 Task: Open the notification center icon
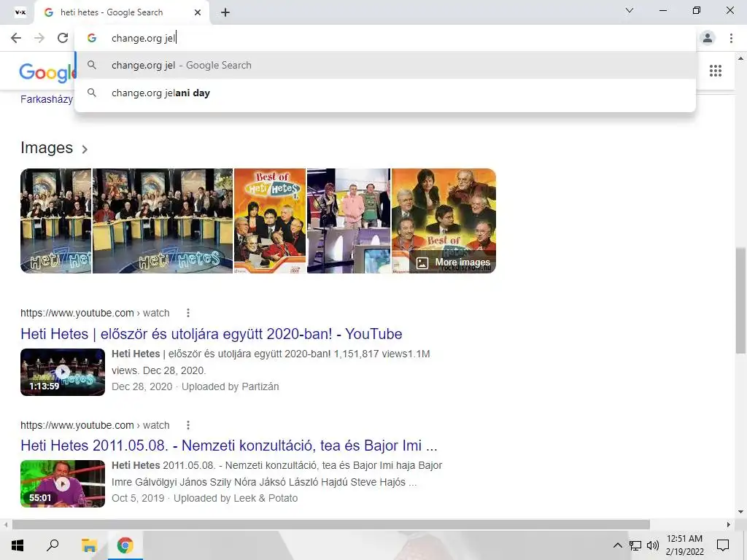point(723,545)
